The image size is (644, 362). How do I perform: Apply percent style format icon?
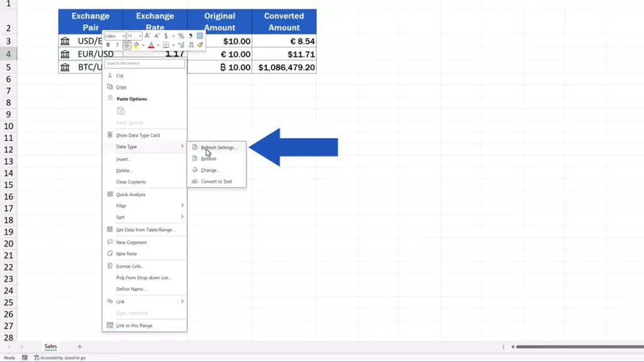point(181,36)
